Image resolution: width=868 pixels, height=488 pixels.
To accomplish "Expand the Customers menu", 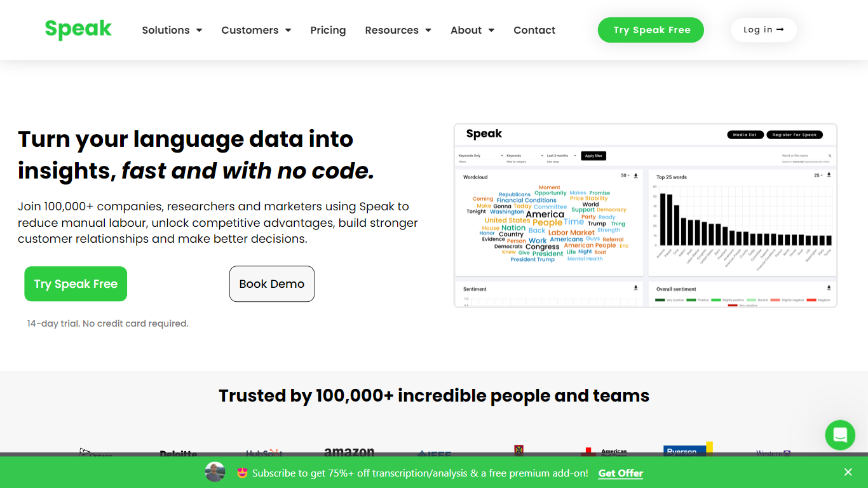I will pos(256,30).
